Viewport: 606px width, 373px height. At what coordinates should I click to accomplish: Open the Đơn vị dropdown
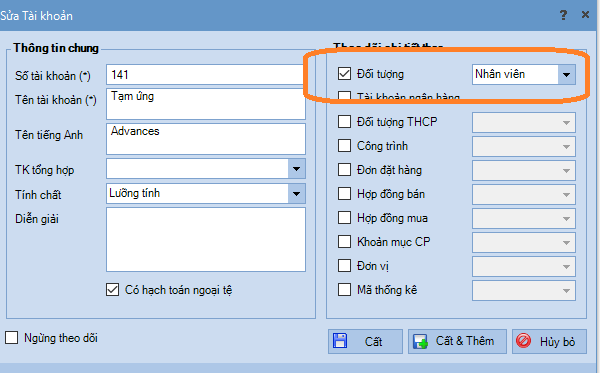pyautogui.click(x=566, y=266)
